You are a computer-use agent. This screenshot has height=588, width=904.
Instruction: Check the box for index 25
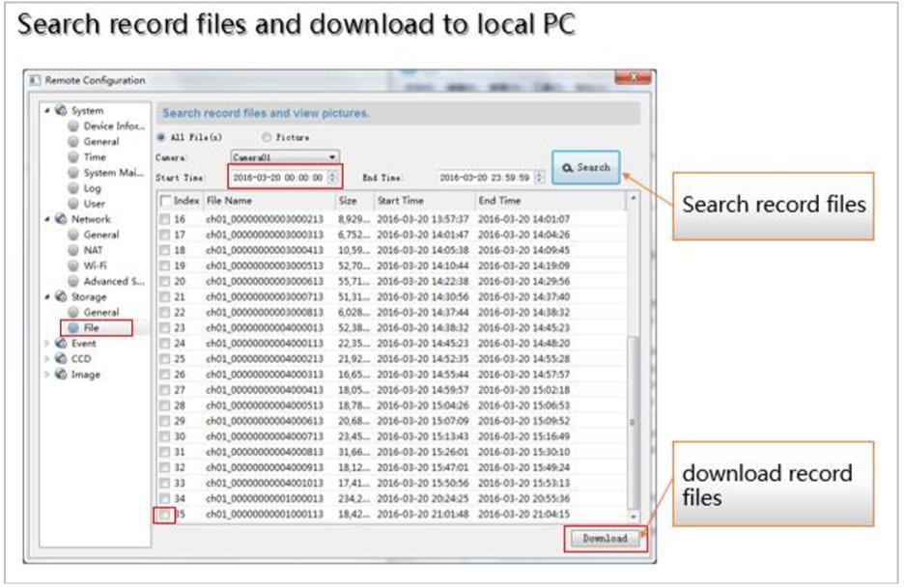click(x=165, y=358)
